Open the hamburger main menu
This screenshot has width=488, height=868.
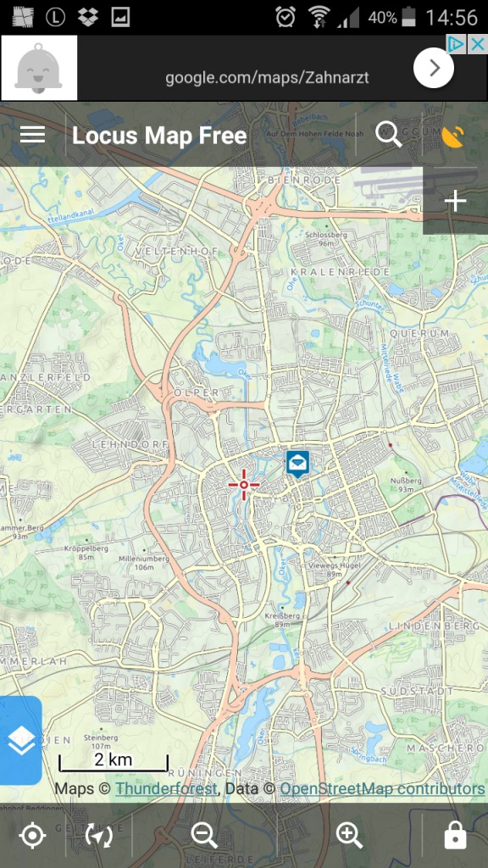point(33,135)
